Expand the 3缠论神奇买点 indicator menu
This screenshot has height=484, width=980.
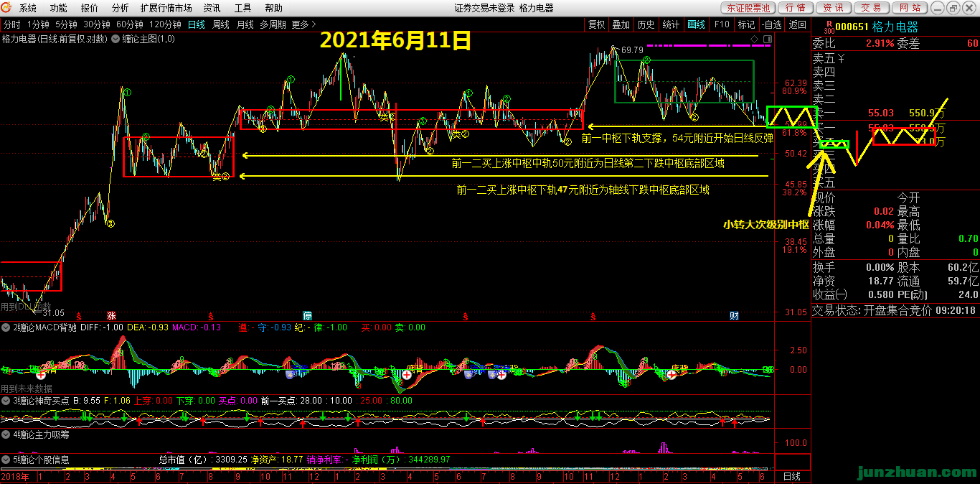tap(6, 401)
